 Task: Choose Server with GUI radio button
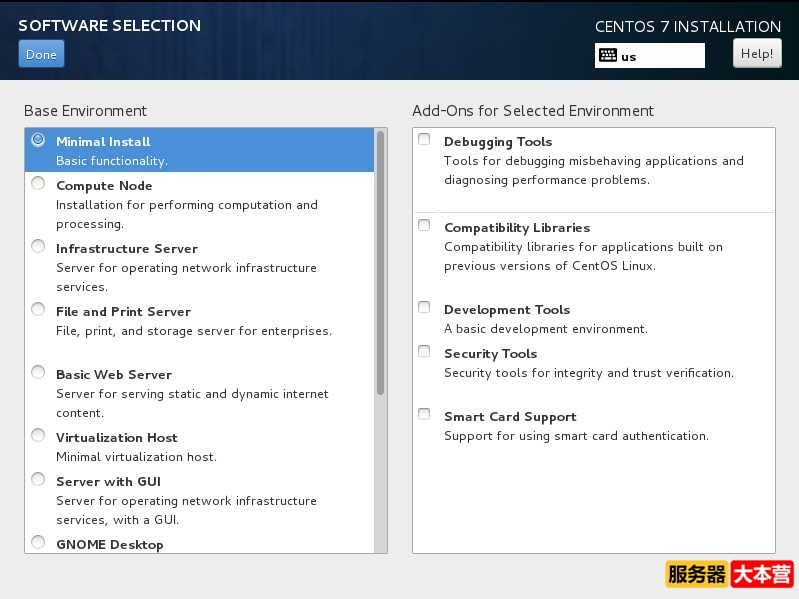tap(38, 479)
